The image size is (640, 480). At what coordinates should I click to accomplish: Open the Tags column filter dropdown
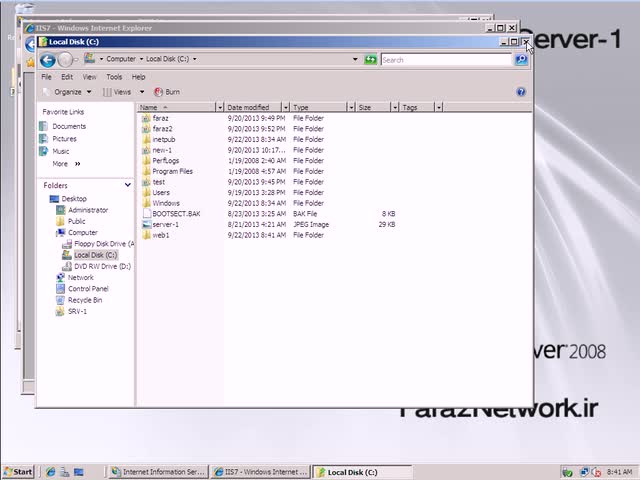pyautogui.click(x=439, y=107)
